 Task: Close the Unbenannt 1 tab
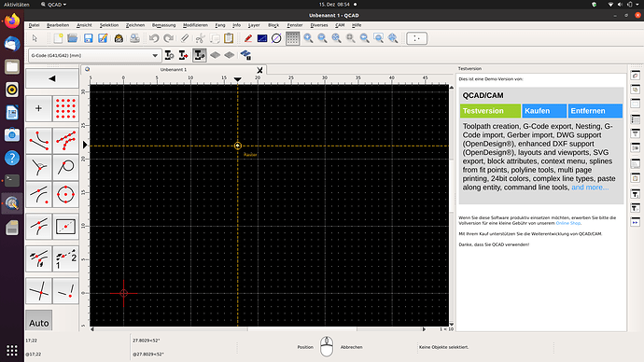259,70
